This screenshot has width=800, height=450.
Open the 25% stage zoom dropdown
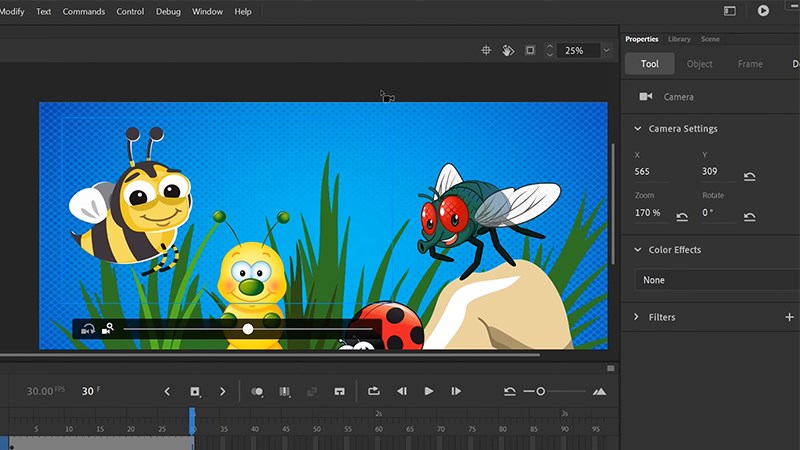point(605,50)
